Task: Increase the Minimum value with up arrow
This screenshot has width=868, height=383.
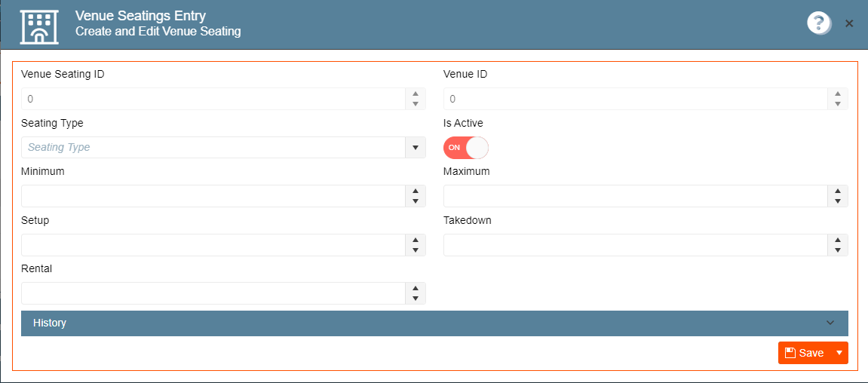Action: [416, 191]
